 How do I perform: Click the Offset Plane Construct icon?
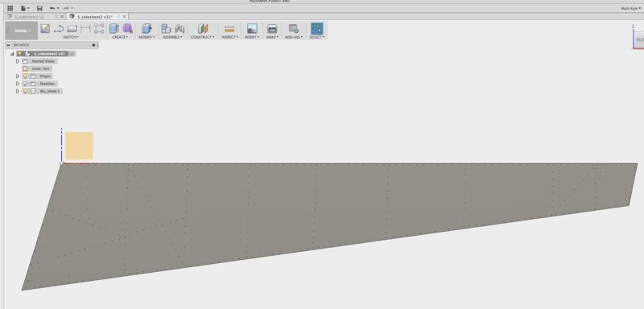pos(203,28)
